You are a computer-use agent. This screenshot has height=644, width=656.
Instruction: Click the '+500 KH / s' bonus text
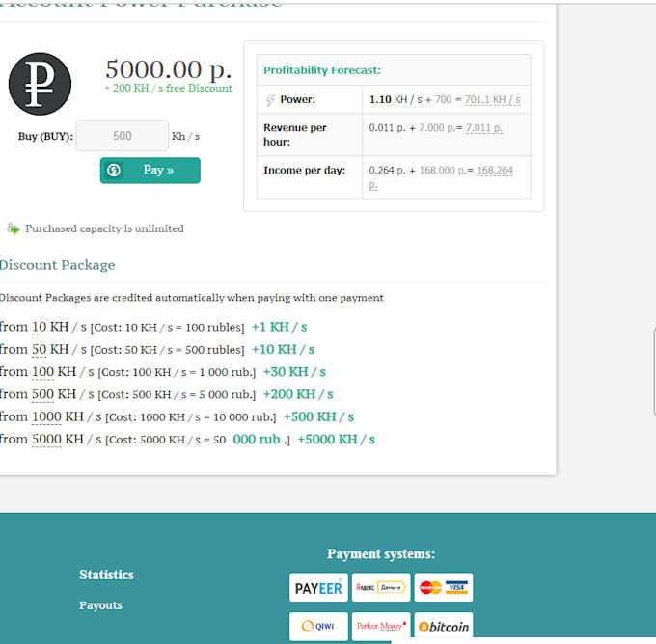pyautogui.click(x=318, y=416)
